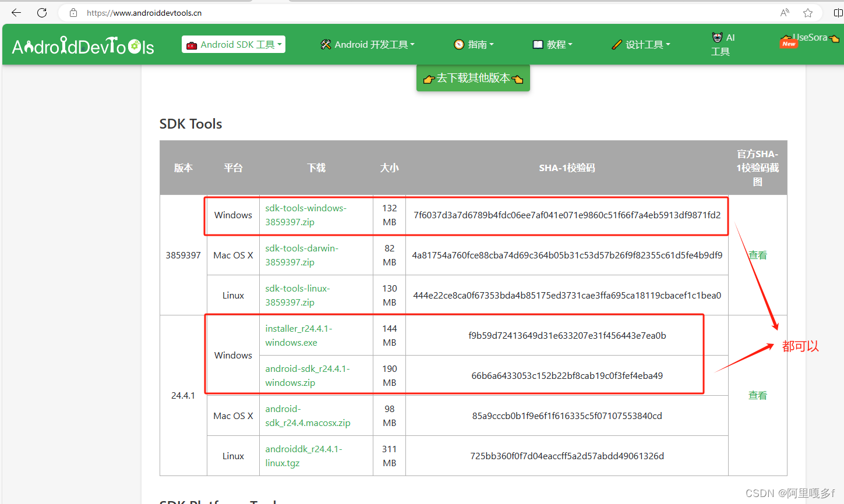Click the 平台 column header
The image size is (844, 504).
coord(233,168)
